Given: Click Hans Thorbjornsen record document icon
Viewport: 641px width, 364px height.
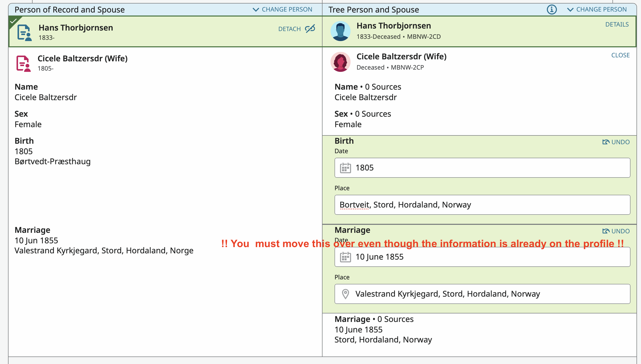Looking at the screenshot, I should (24, 32).
